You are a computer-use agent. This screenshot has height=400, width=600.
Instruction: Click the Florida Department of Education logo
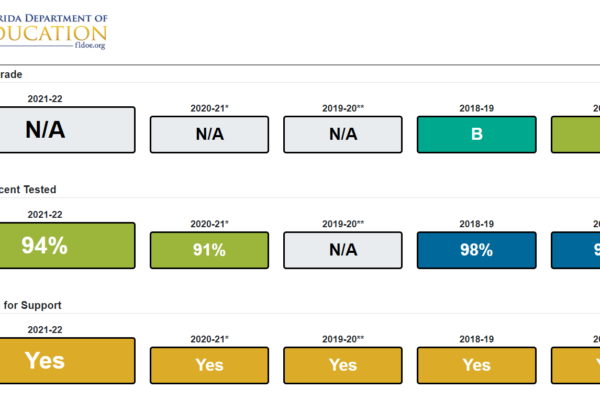pos(55,28)
